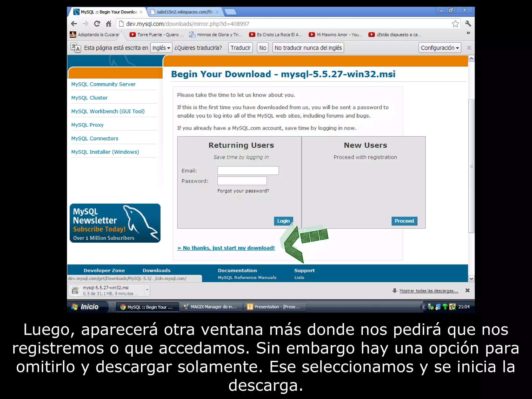This screenshot has height=399, width=532.
Task: Open MySQL Installer (Windows) link
Action: click(x=105, y=152)
